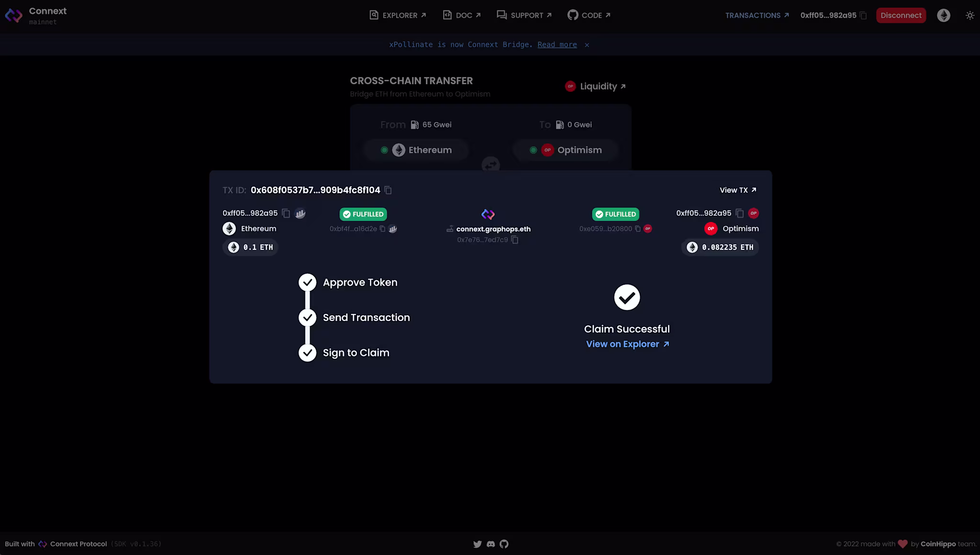Image resolution: width=980 pixels, height=555 pixels.
Task: Click the swap chains arrows button
Action: [490, 165]
